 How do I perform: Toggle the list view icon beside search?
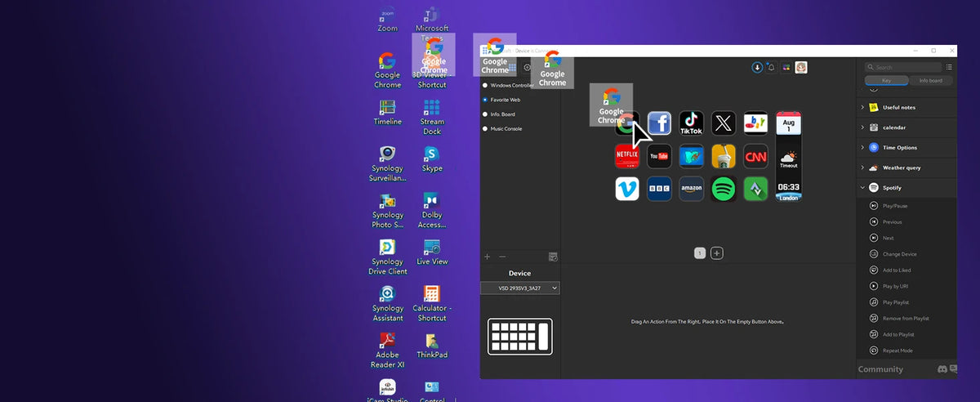point(949,67)
